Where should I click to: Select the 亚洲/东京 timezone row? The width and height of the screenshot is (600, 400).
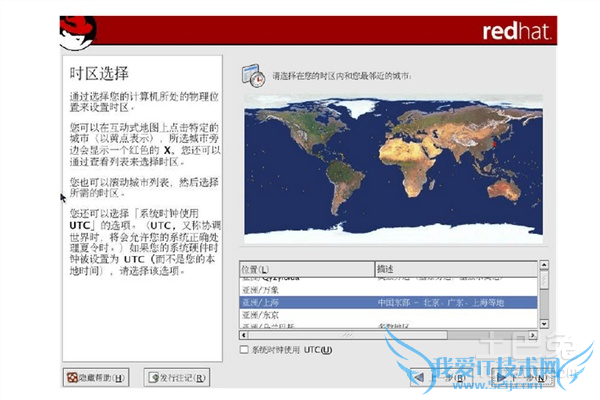pyautogui.click(x=388, y=315)
